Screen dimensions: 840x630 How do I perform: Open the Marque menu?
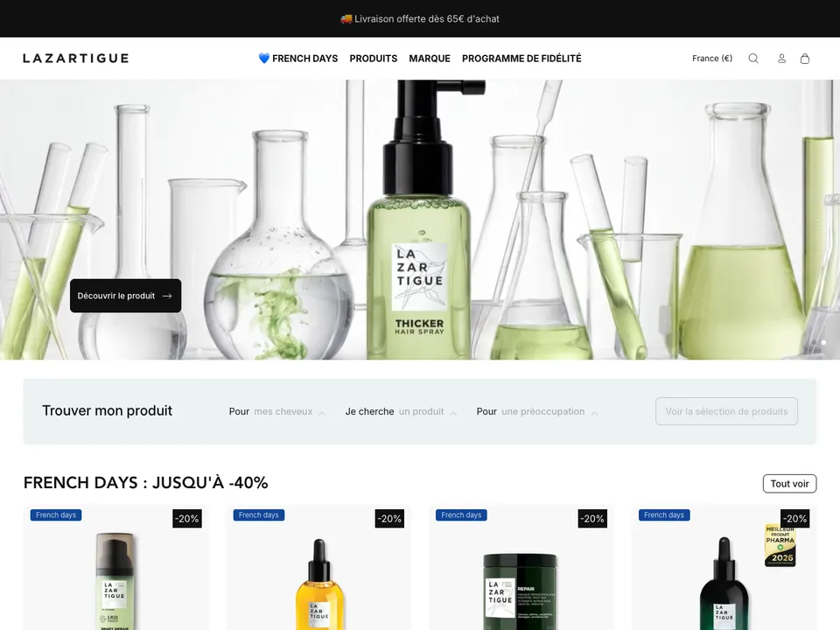click(x=430, y=59)
